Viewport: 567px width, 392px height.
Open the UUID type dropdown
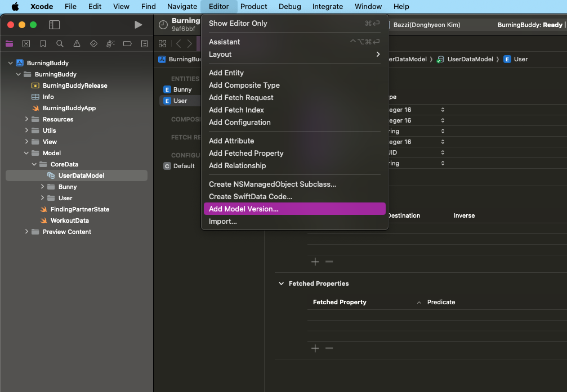point(443,152)
